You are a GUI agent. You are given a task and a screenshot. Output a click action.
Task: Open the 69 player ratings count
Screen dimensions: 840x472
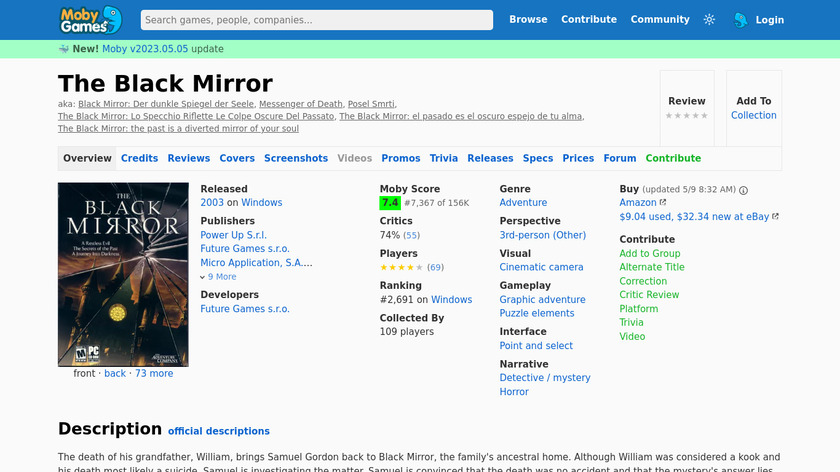point(436,267)
